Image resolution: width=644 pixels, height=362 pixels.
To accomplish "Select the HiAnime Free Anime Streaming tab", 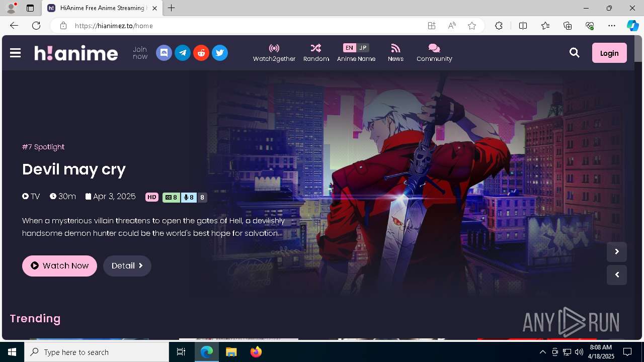I will click(x=103, y=8).
